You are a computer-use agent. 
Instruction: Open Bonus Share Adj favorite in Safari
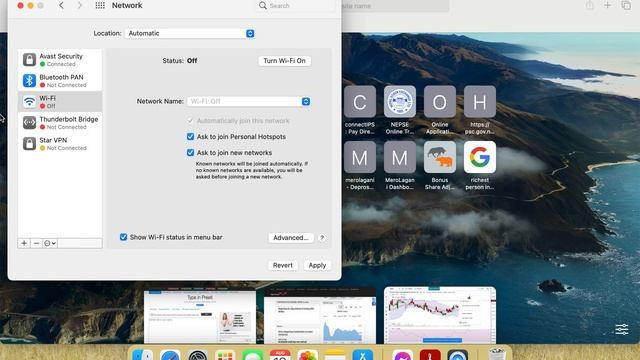pyautogui.click(x=440, y=165)
